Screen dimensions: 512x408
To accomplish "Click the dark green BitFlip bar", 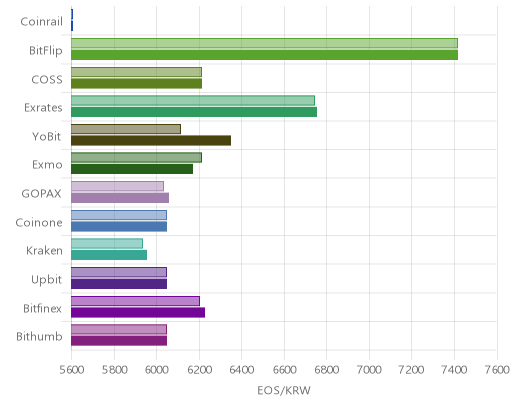I will [264, 55].
